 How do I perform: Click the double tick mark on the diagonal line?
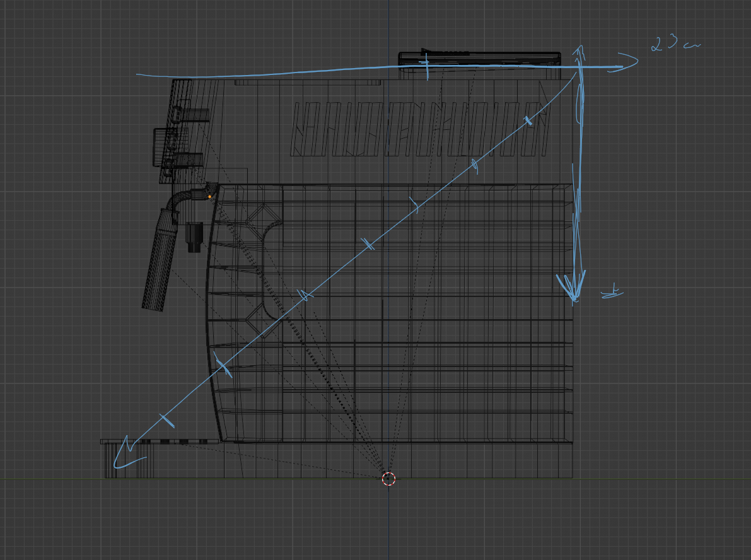click(369, 244)
